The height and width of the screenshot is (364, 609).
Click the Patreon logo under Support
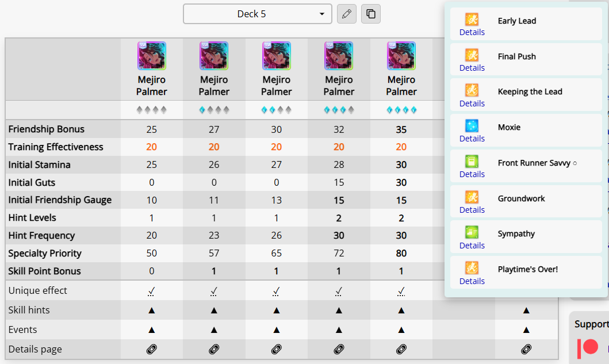588,348
